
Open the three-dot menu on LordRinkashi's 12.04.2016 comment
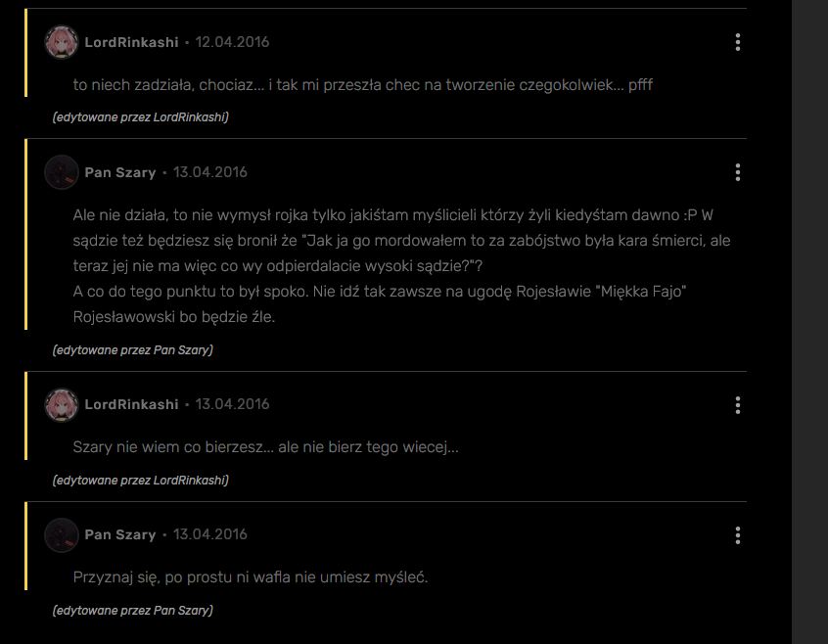[737, 42]
